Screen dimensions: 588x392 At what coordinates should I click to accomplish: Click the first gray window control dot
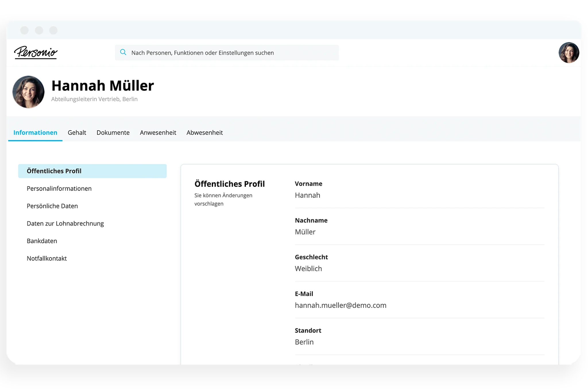[x=24, y=30]
